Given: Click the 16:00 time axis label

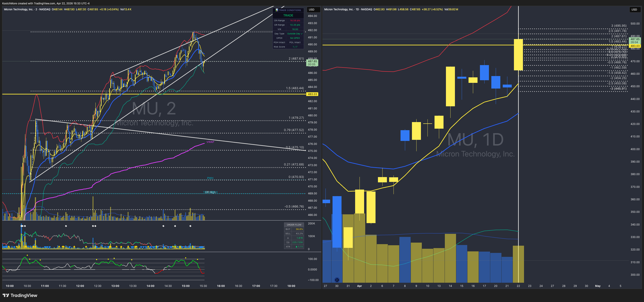Looking at the screenshot, I should click(221, 286).
